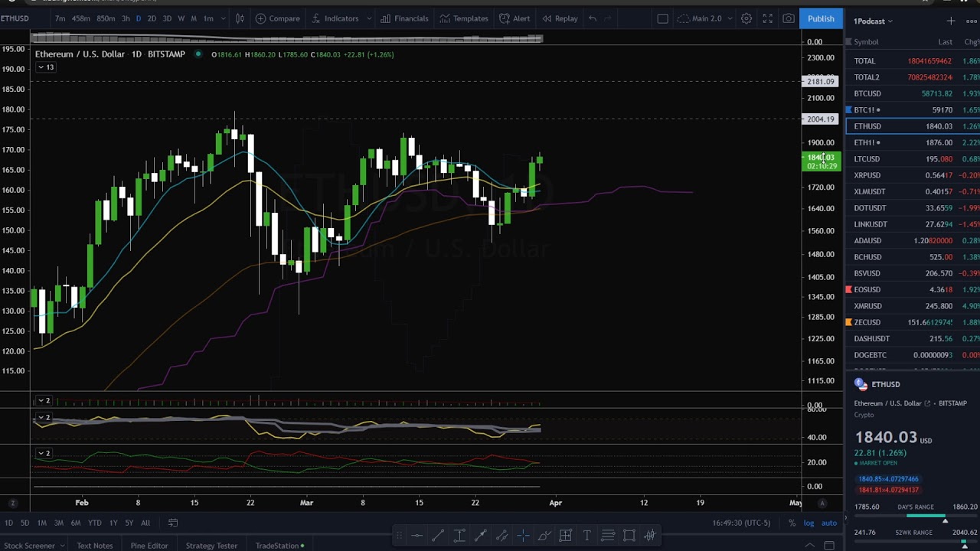Set chart date range to 6M
This screenshot has width=980, height=551.
76,523
